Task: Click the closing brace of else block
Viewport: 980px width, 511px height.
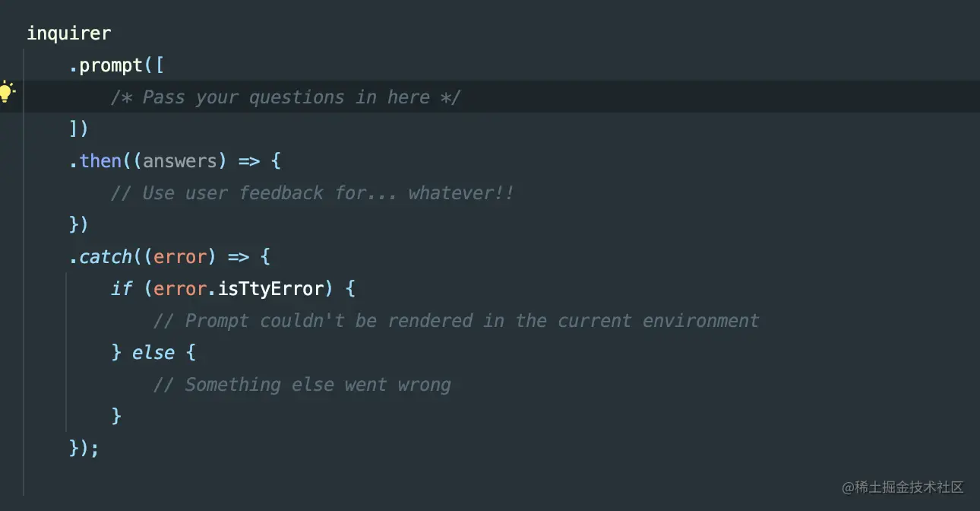Action: tap(116, 416)
